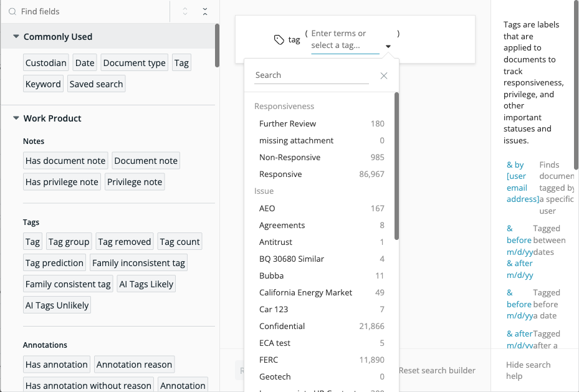Click the tag icon in the search builder
This screenshot has width=579, height=392.
coord(279,39)
